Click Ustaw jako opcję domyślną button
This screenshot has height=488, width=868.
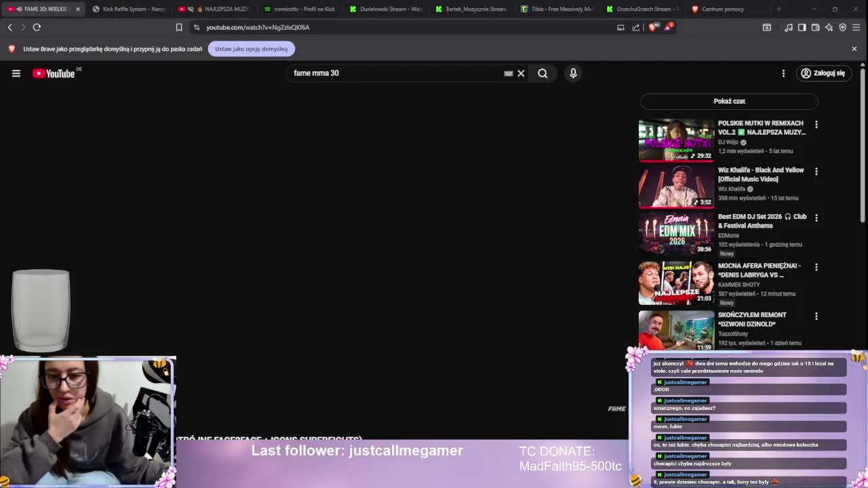[251, 49]
